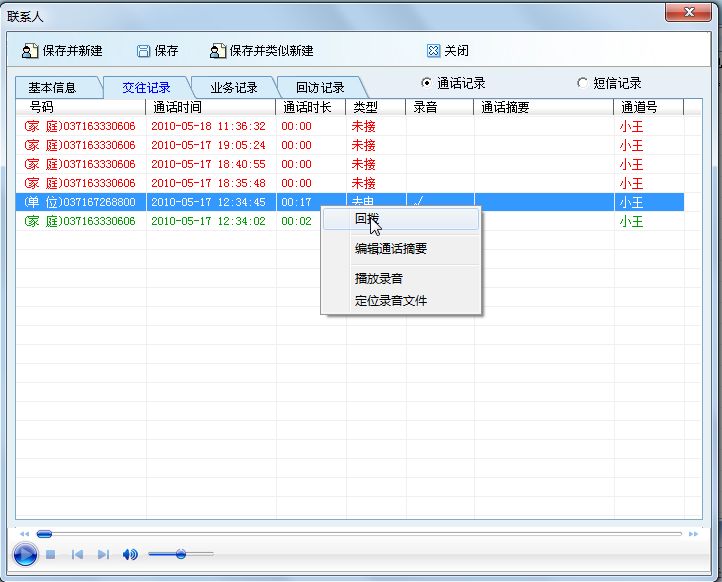Open the 回访记录 tab
722x582 pixels.
click(x=319, y=88)
